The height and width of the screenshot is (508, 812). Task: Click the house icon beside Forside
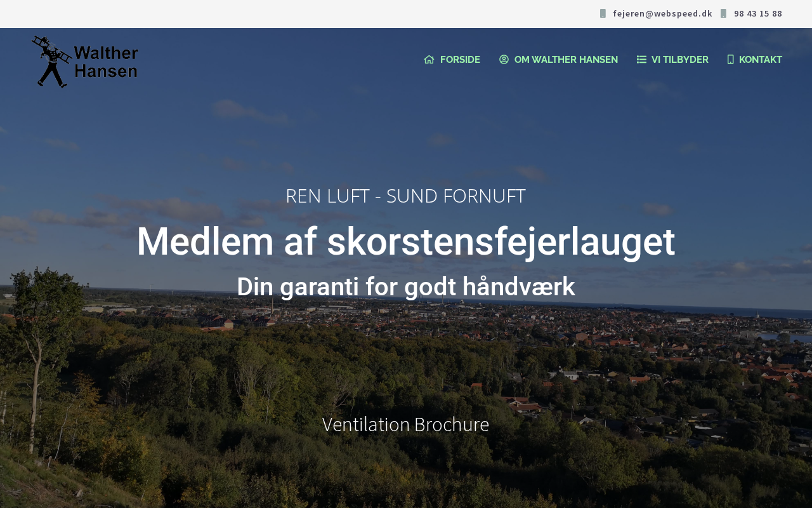[429, 60]
